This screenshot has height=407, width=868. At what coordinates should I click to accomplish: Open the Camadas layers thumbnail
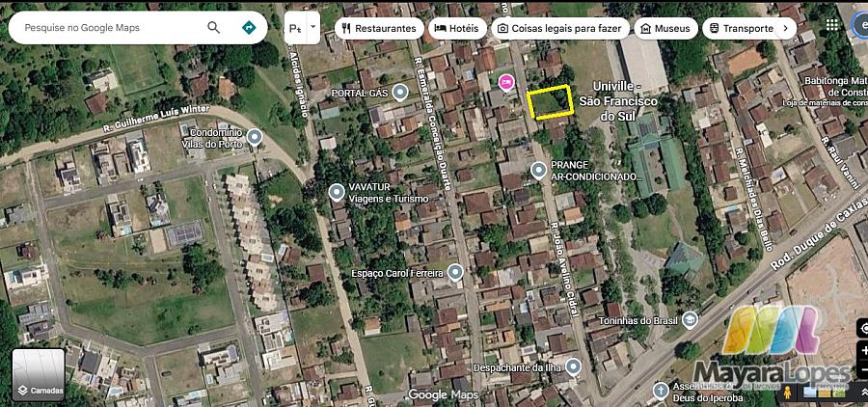pos(39,374)
